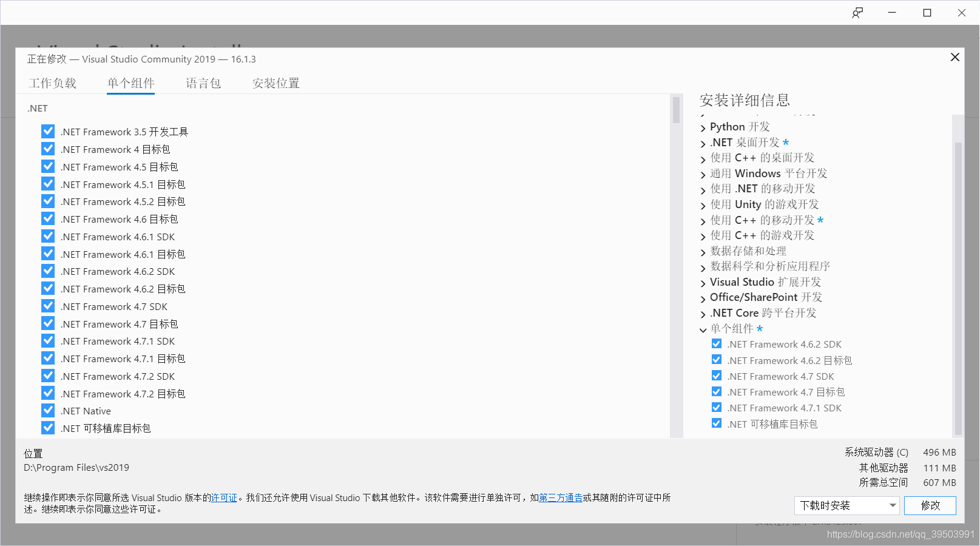Expand 使用 C++ 的游戏开发
980x546 pixels.
pyautogui.click(x=703, y=237)
